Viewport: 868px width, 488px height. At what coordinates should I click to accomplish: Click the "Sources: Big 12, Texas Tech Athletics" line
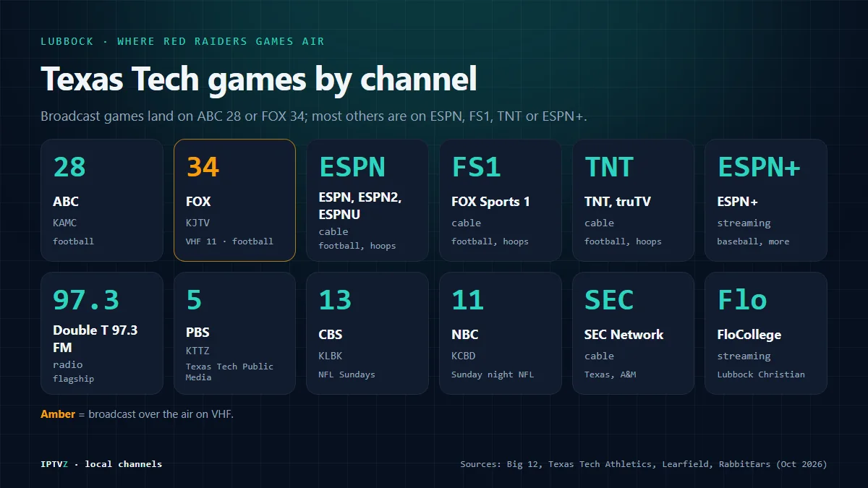pos(644,464)
